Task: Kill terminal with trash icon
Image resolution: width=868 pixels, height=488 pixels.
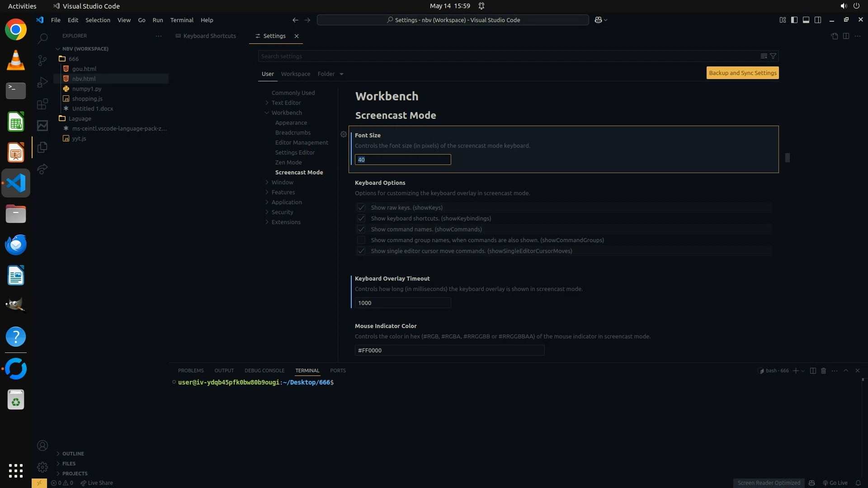Action: pyautogui.click(x=823, y=371)
